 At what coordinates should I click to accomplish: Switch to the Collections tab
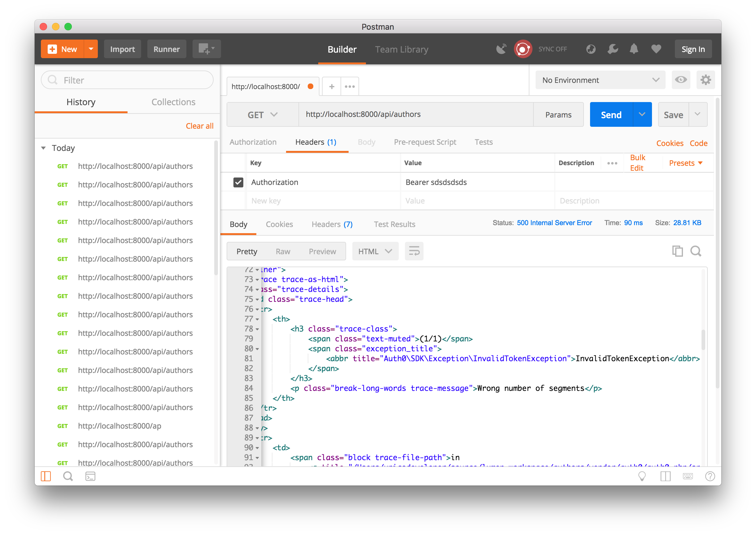pos(173,102)
